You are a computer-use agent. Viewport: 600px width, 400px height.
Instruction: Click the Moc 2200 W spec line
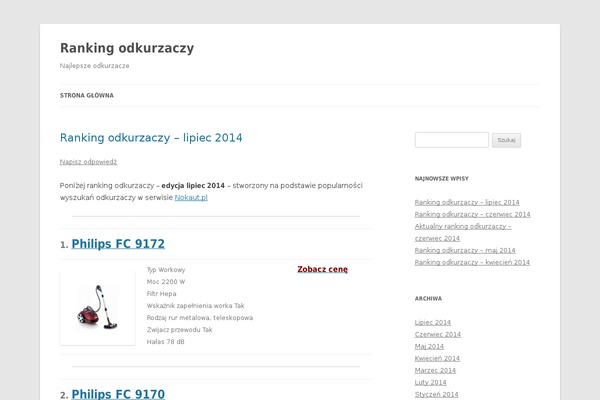[166, 282]
